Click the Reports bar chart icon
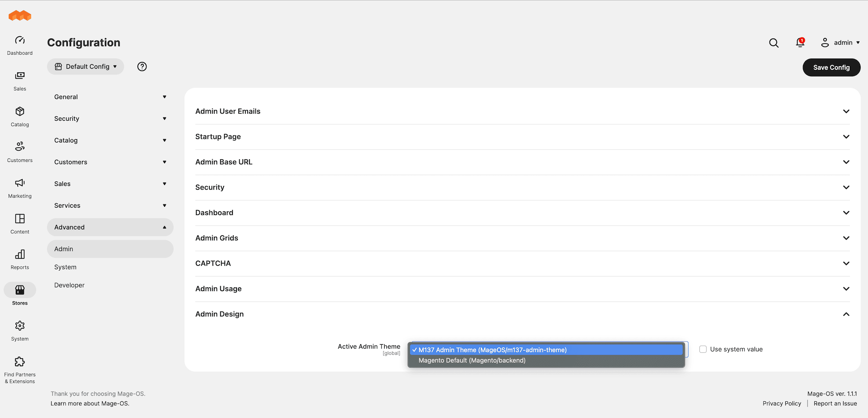The image size is (868, 418). 20,255
